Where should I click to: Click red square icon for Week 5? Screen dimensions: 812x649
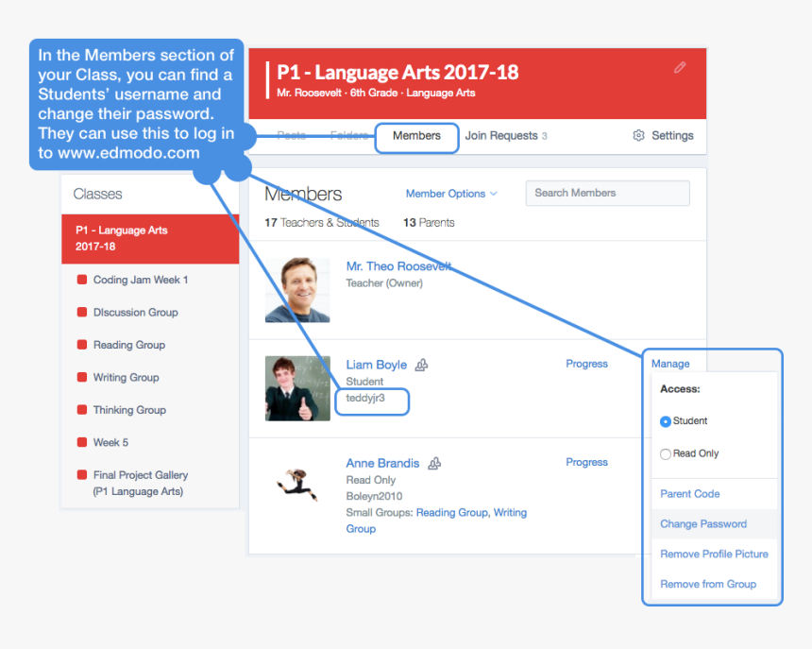pos(82,442)
